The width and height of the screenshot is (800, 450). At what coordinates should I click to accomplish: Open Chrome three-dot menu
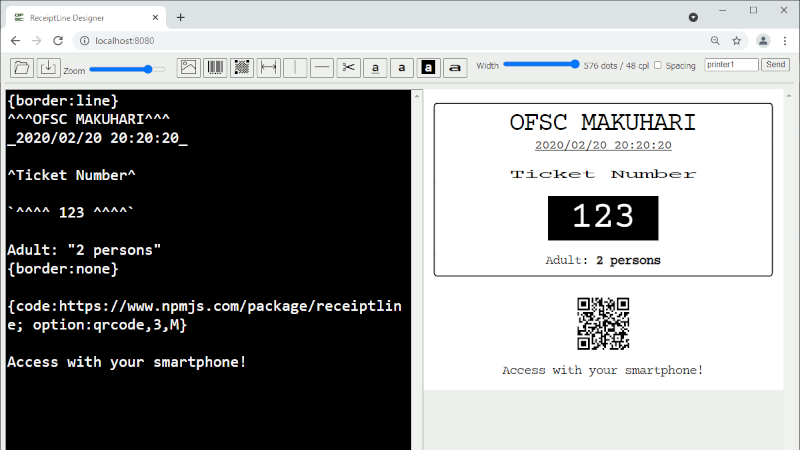pos(785,41)
